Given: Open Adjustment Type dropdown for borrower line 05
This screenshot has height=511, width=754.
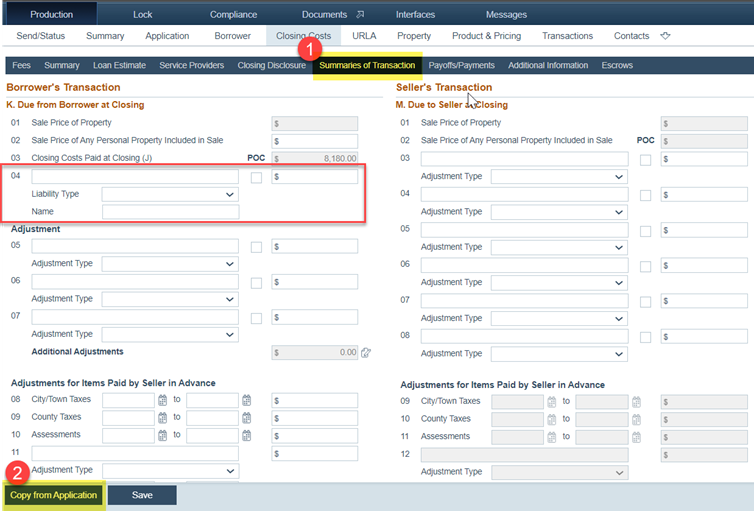Looking at the screenshot, I should click(170, 264).
